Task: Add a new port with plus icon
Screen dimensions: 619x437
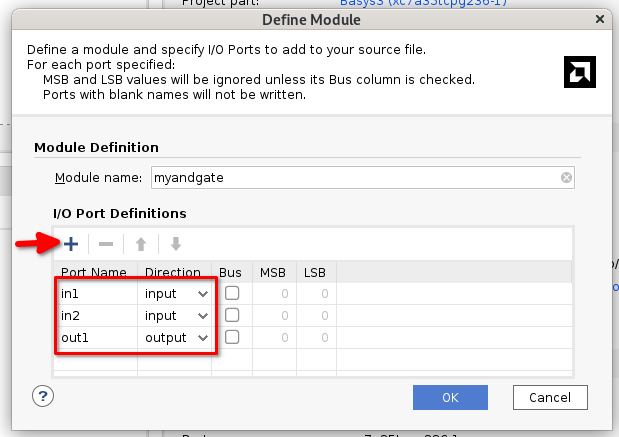Action: click(71, 244)
